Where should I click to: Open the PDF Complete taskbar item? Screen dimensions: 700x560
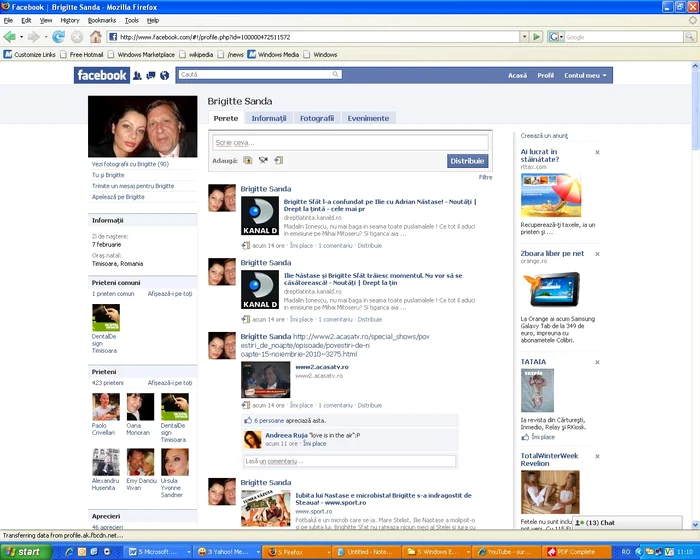point(576,552)
